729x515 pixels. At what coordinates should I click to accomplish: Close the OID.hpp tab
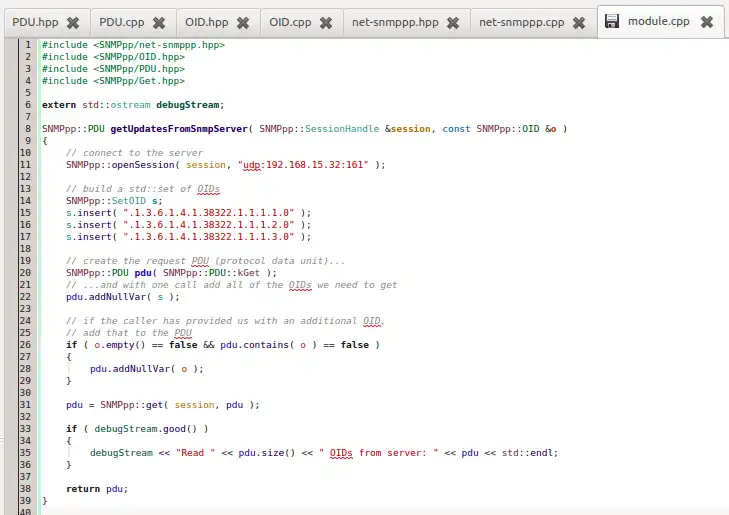click(x=243, y=23)
